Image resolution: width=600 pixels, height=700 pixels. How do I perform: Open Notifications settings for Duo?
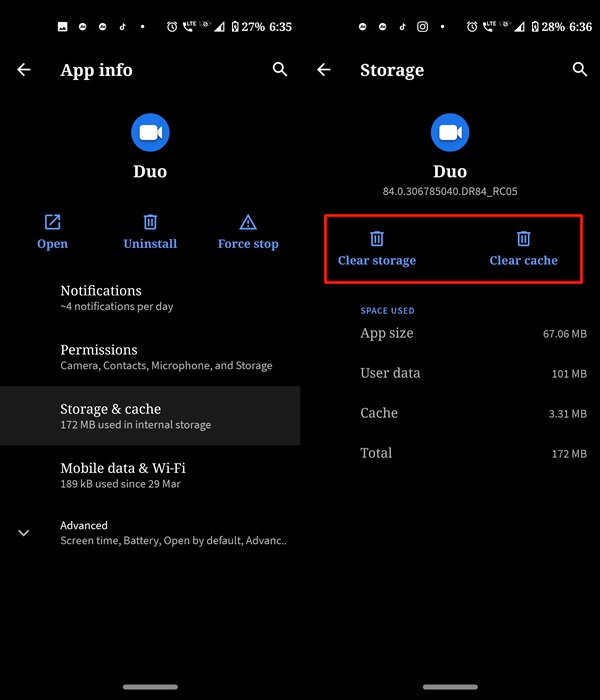[x=150, y=298]
